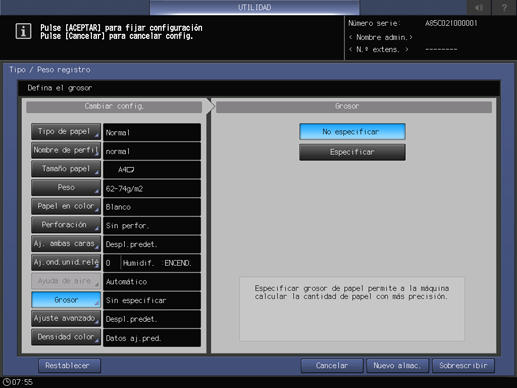This screenshot has height=388, width=517.
Task: Click the 07:55 time display
Action: (22, 382)
